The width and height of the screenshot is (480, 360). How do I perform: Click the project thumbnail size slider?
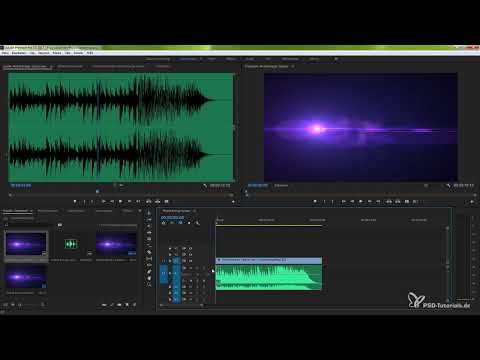(31, 305)
